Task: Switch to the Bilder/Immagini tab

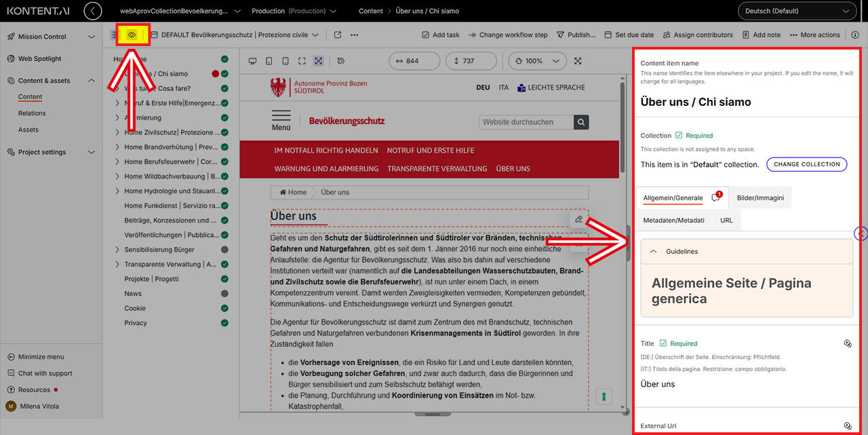Action: 760,197
